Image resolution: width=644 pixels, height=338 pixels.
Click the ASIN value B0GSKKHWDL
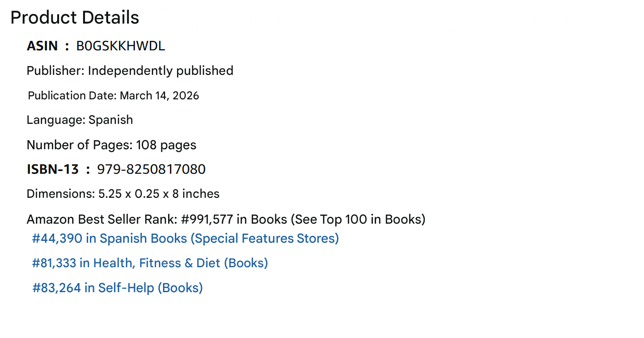(120, 46)
